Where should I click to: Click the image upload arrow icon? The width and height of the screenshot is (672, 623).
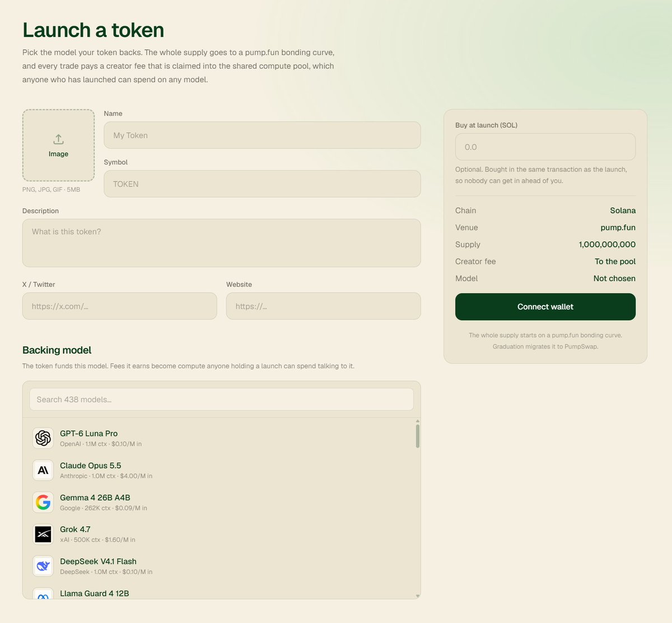58,139
